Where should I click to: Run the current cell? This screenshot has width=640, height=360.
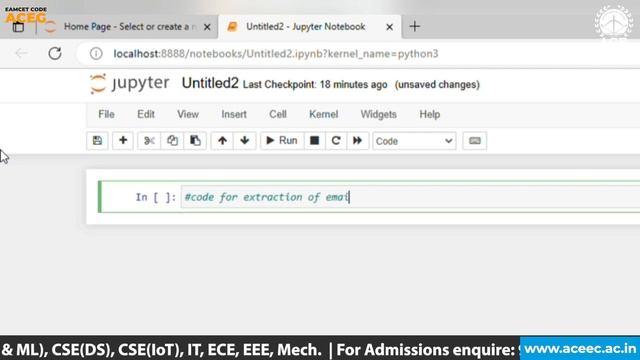tap(282, 141)
